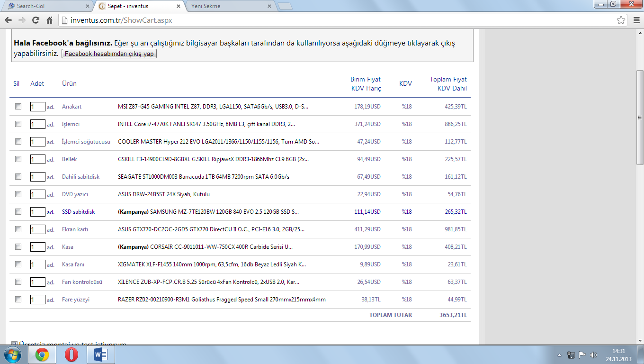Select the Dahili sabitdisk row checkbox
The width and height of the screenshot is (644, 364).
tap(18, 177)
